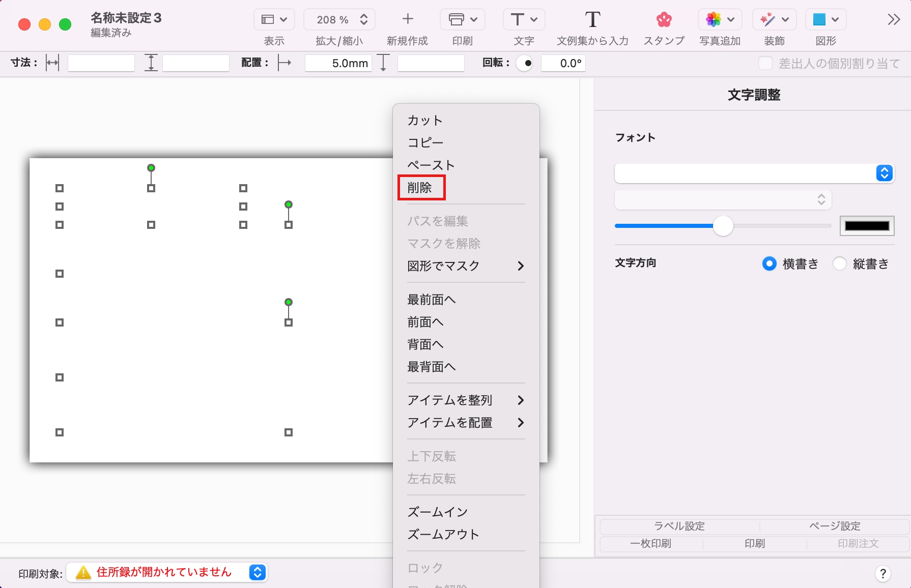Screen dimensions: 911x588
Task: Open the 208 % zoom level stepper
Action: (364, 19)
